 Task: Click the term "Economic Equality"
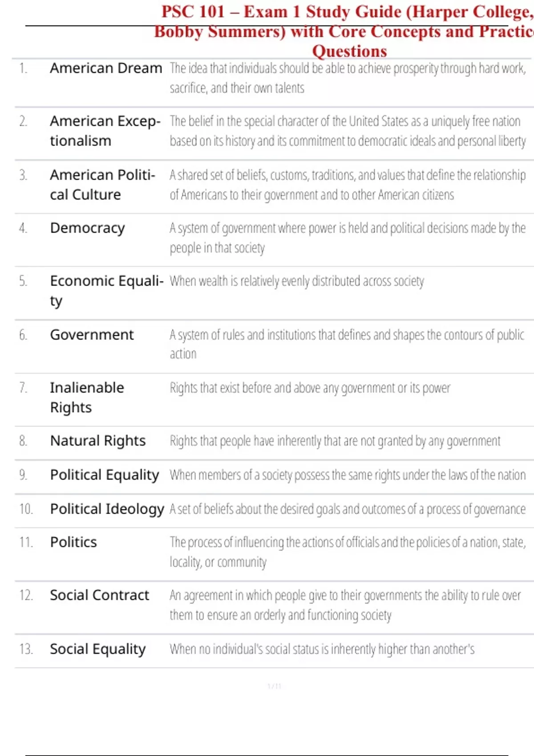(106, 290)
